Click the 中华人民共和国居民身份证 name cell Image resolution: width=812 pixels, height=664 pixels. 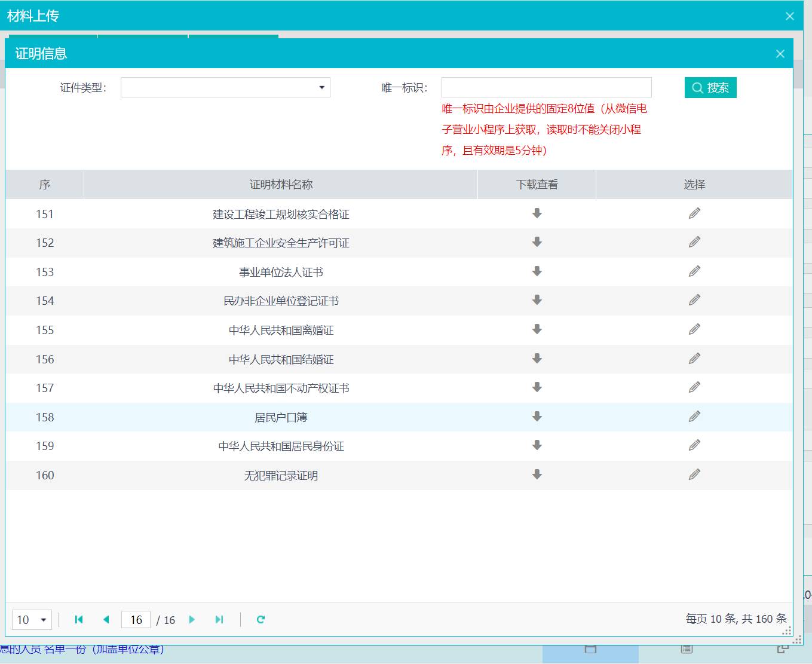(x=281, y=446)
